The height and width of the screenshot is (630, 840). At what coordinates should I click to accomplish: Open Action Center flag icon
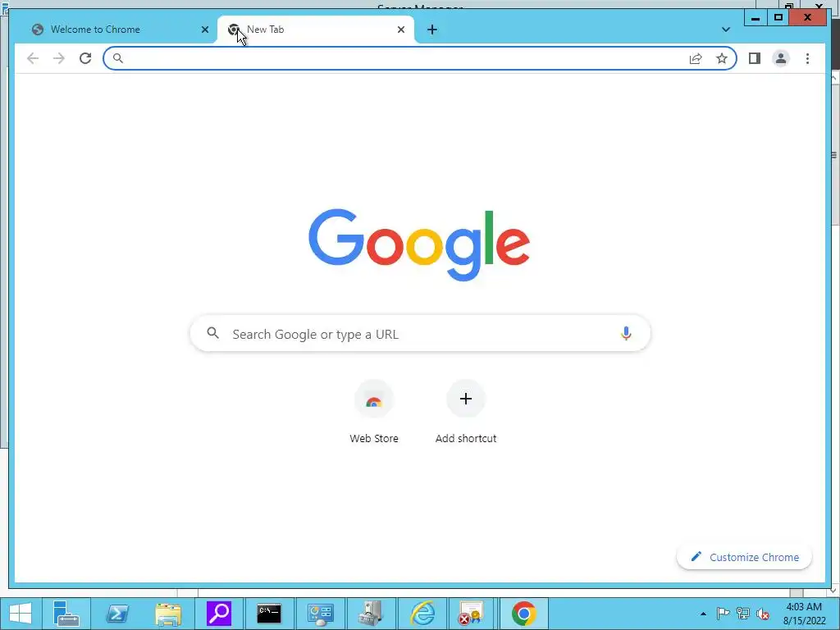coord(723,614)
